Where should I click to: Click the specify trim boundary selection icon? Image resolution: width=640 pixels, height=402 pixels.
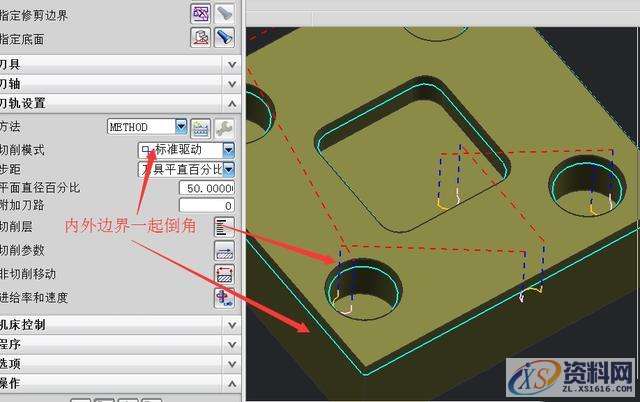pyautogui.click(x=201, y=13)
